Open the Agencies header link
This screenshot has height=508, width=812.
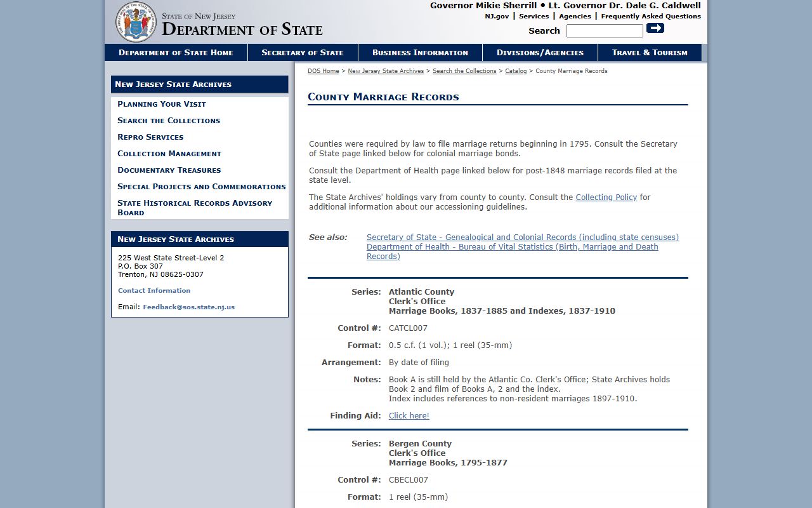click(x=575, y=17)
